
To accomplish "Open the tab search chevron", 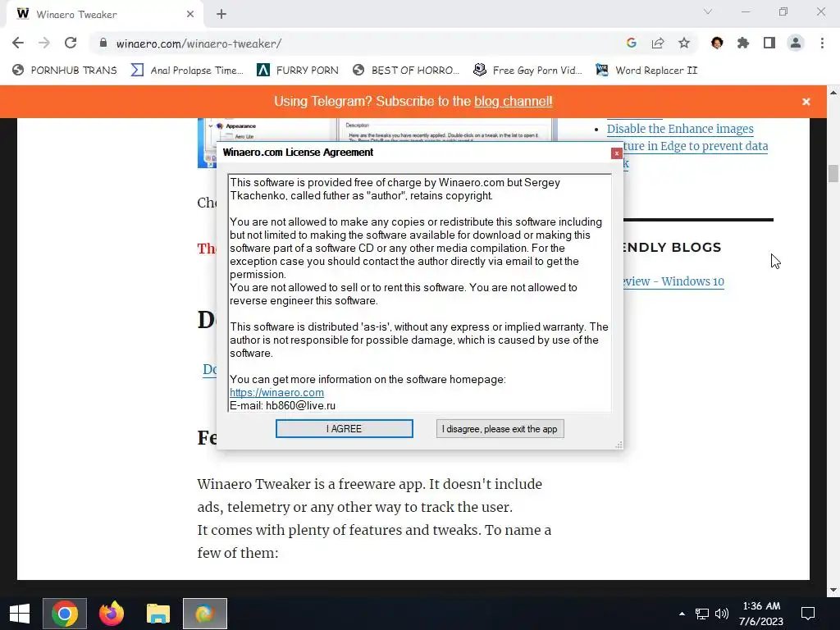I will [708, 11].
